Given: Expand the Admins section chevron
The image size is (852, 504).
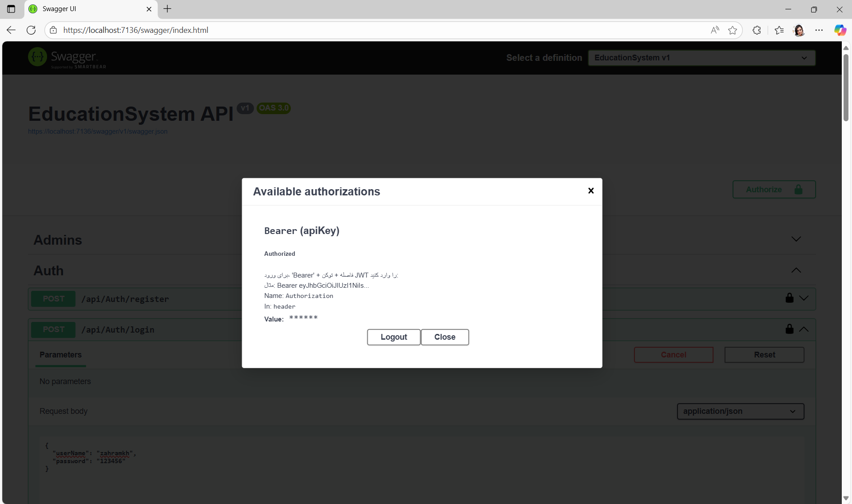Looking at the screenshot, I should coord(796,239).
